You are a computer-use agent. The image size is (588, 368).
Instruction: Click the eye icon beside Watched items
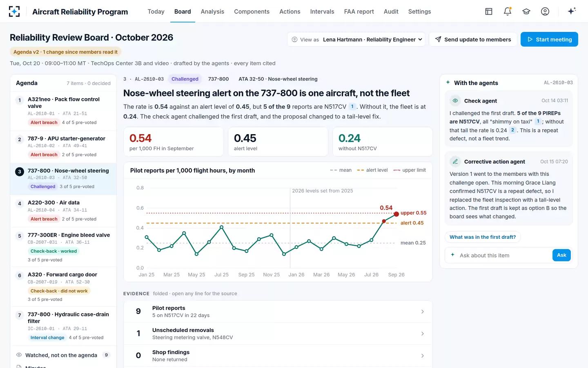(x=19, y=355)
